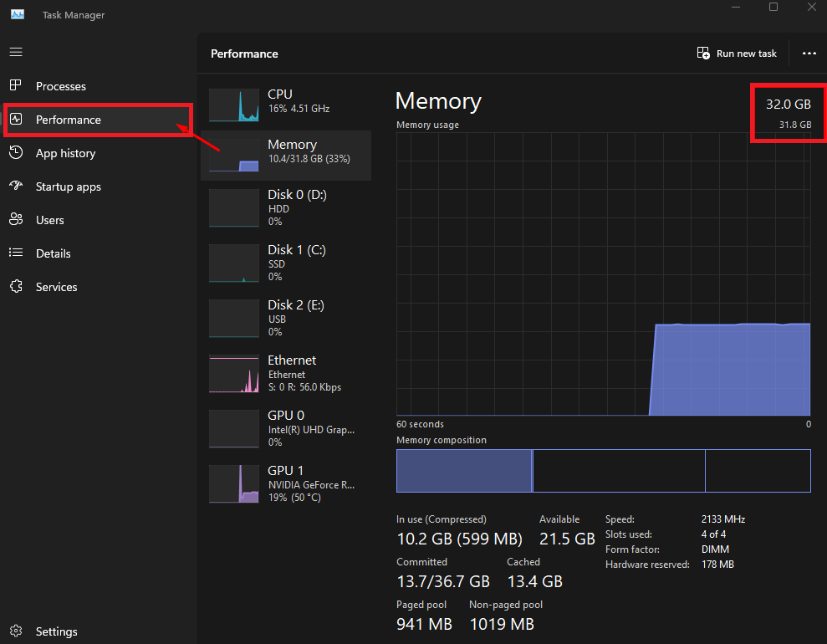Click the Details list icon
827x644 pixels.
click(16, 253)
